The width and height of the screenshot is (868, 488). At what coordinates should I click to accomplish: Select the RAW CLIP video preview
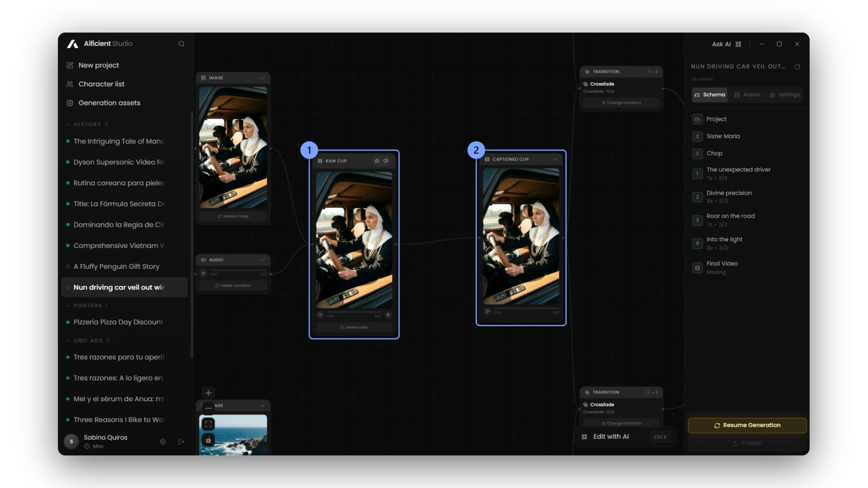point(354,240)
